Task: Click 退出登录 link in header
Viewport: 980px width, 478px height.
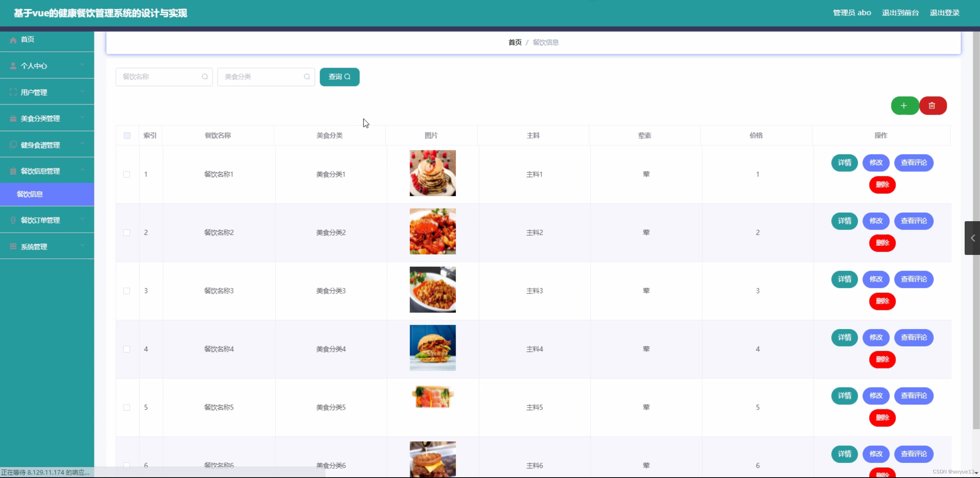Action: 944,13
